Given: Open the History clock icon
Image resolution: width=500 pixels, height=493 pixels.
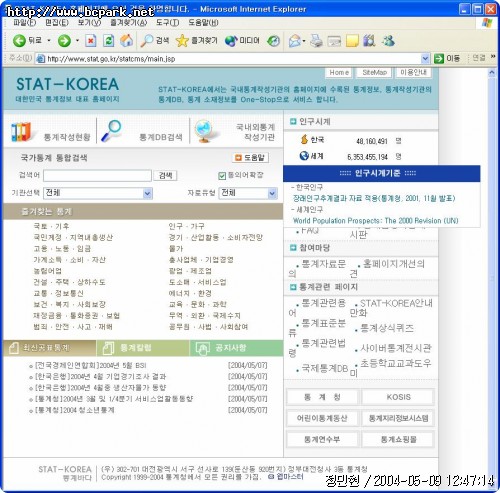Looking at the screenshot, I should 273,41.
